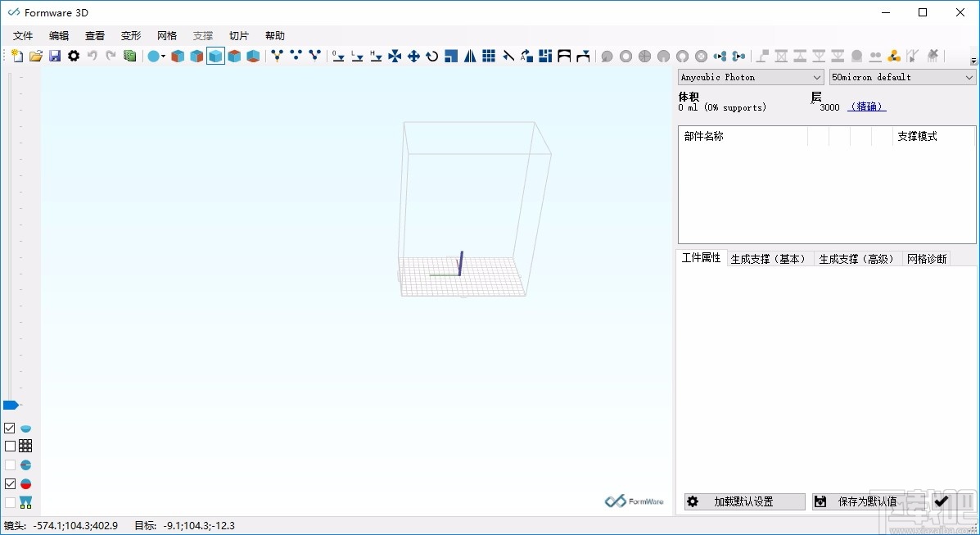Screen dimensions: 980x535
Task: Activate the move tool cross icon
Action: click(x=414, y=56)
